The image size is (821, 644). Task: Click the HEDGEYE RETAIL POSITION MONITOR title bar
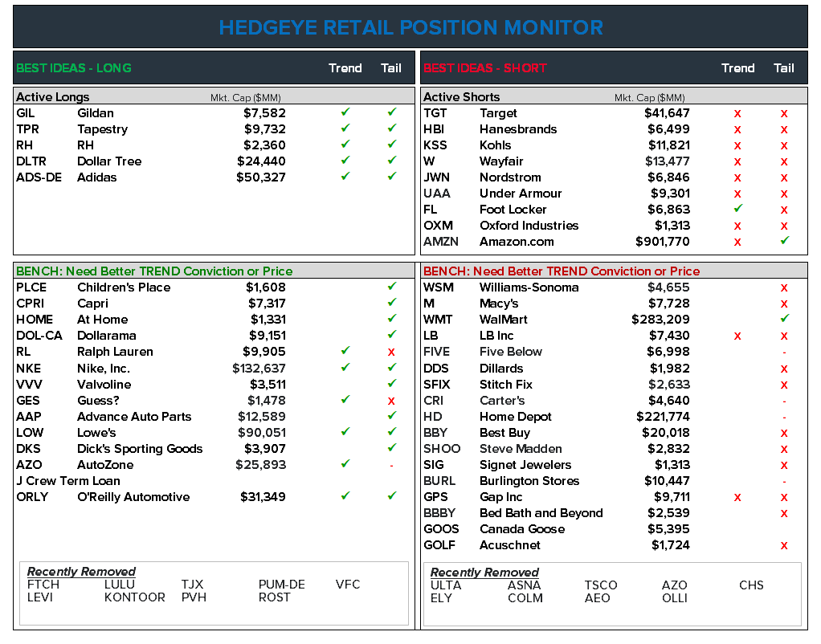[410, 26]
